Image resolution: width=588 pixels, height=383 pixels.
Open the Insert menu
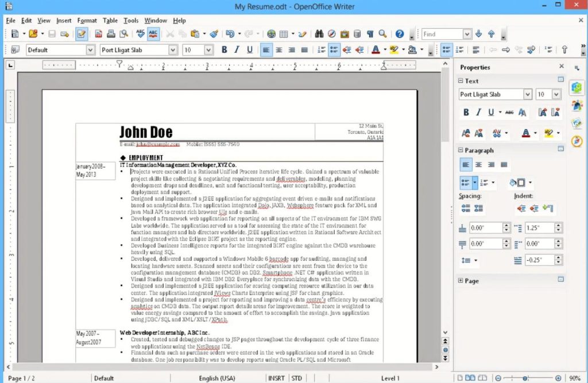point(64,21)
